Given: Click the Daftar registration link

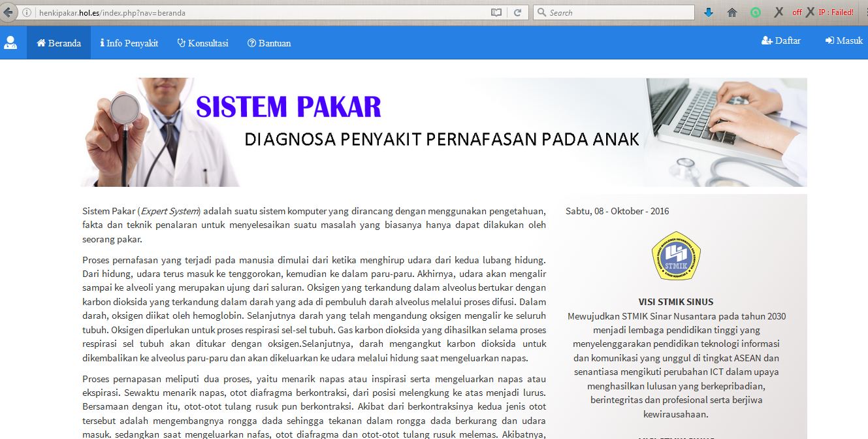Looking at the screenshot, I should (781, 40).
